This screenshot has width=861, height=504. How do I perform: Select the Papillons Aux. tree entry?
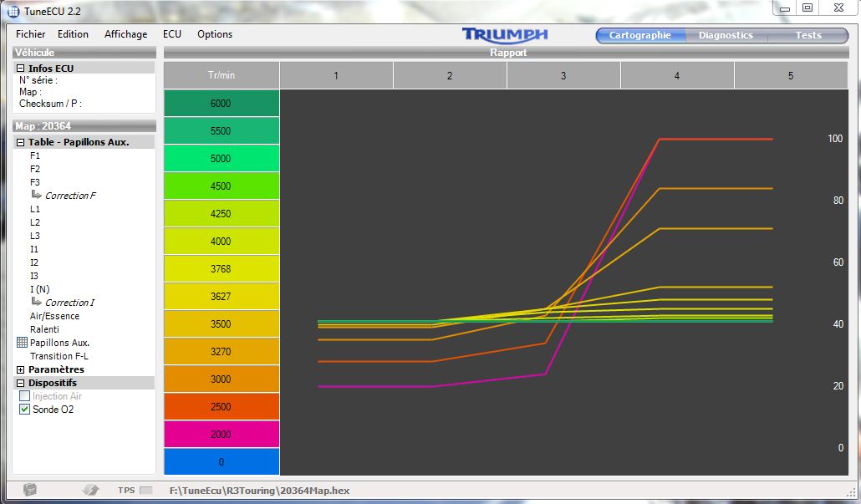pyautogui.click(x=59, y=344)
